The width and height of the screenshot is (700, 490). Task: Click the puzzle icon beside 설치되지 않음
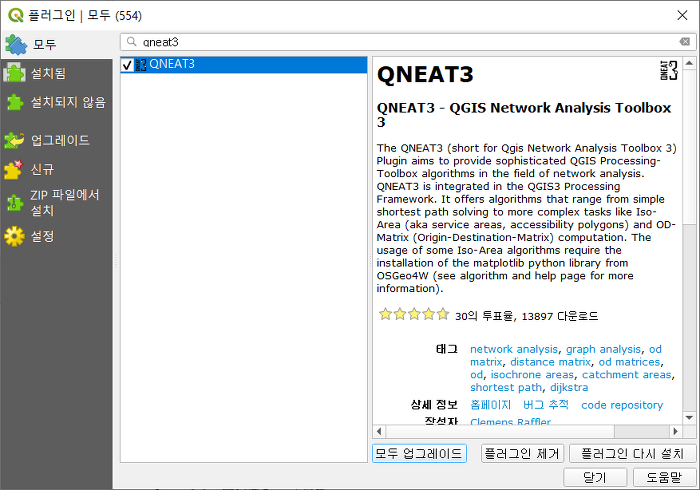15,102
